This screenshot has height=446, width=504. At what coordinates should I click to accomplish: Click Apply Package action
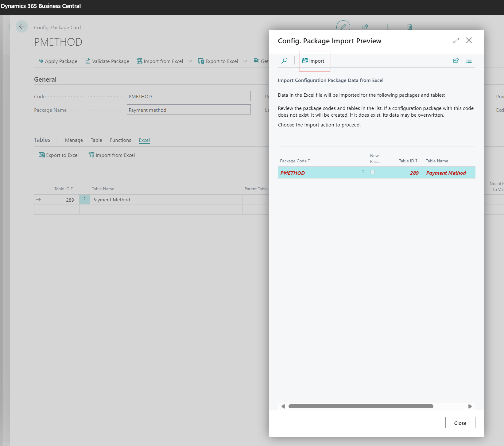point(58,61)
